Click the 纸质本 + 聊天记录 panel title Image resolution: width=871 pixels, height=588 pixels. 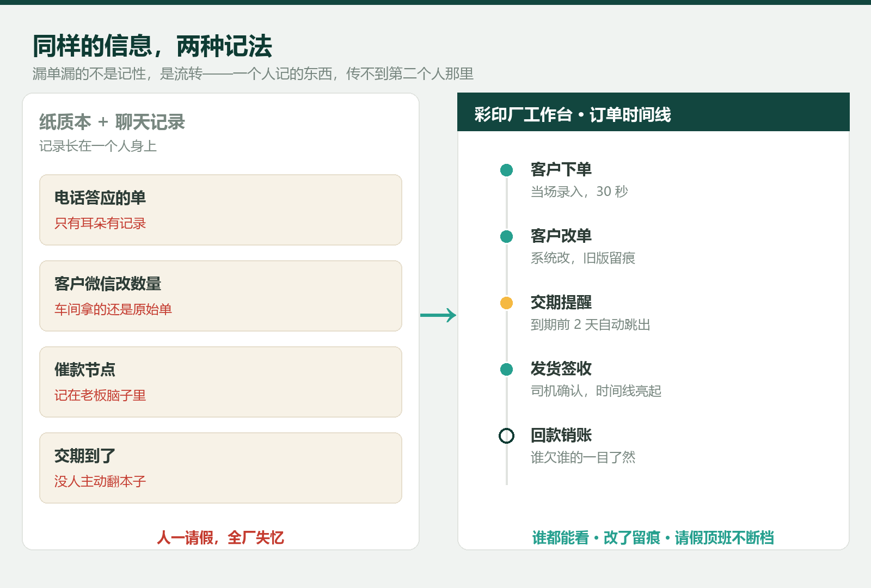112,122
